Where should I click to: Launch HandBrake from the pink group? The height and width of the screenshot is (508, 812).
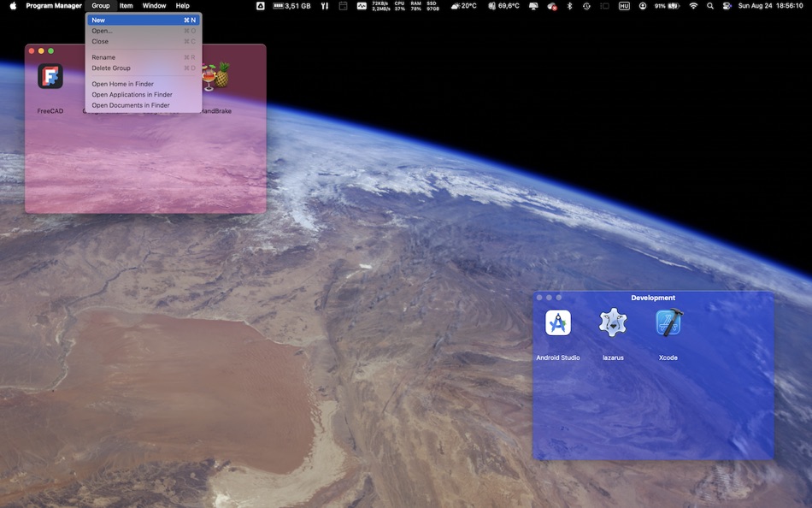[216, 75]
